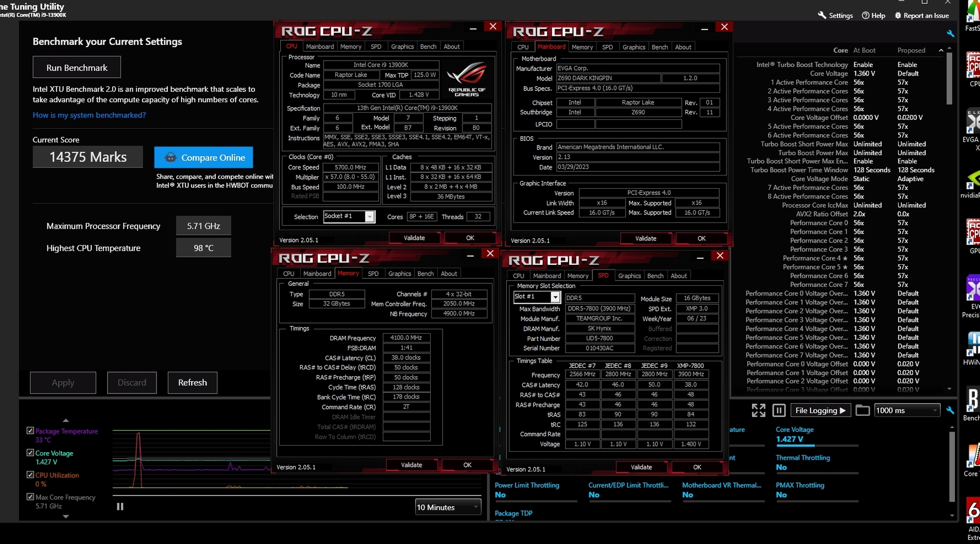
Task: Click wrench icon next to 1000 ms dropdown
Action: 950,410
